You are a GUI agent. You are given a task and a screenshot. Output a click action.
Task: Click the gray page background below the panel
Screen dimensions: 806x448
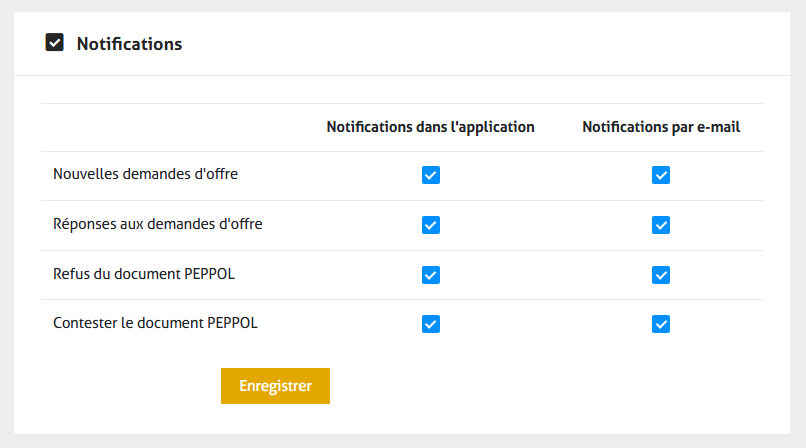(400, 441)
